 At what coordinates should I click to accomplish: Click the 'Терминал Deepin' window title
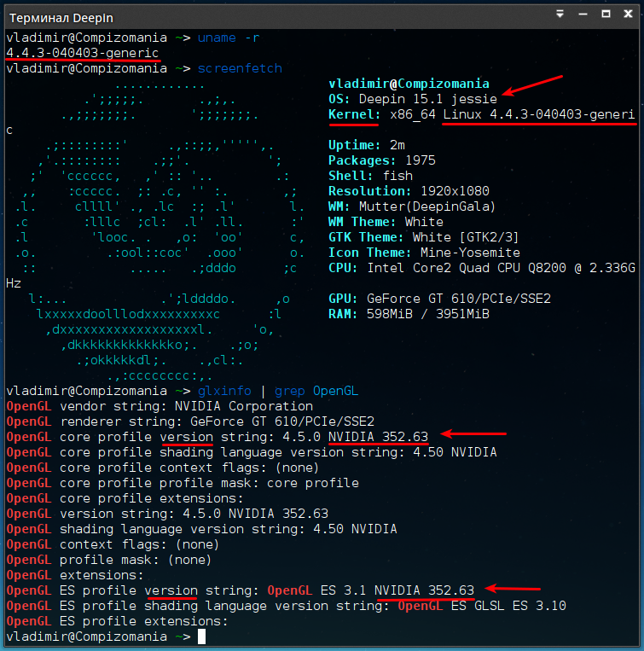click(x=61, y=18)
